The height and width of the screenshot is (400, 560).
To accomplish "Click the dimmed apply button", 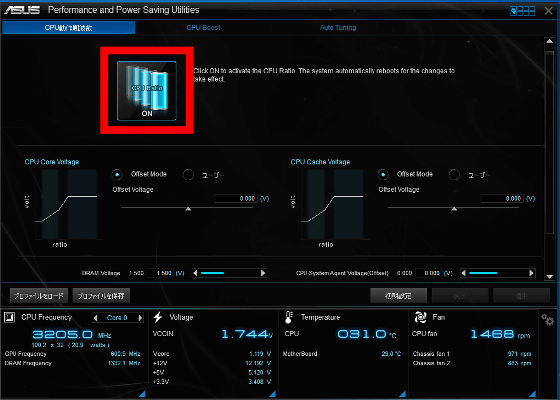I will point(521,296).
